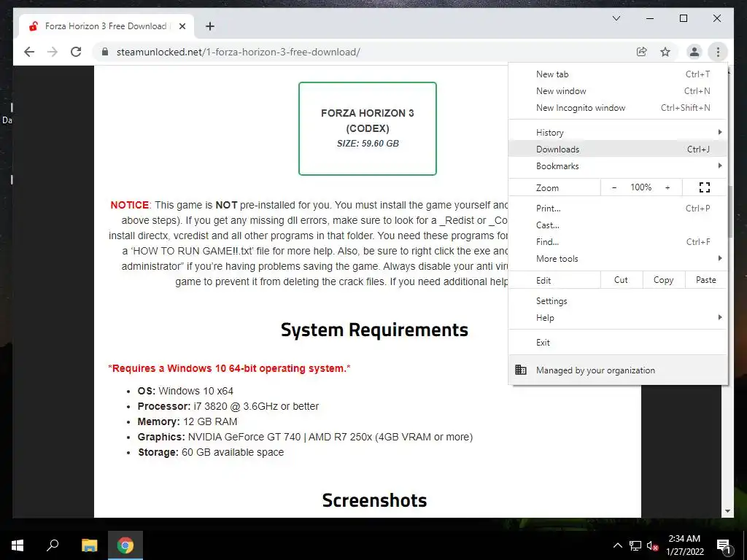Click the red Windows 10 64-bit requirement text
This screenshot has height=560, width=747.
coord(229,368)
